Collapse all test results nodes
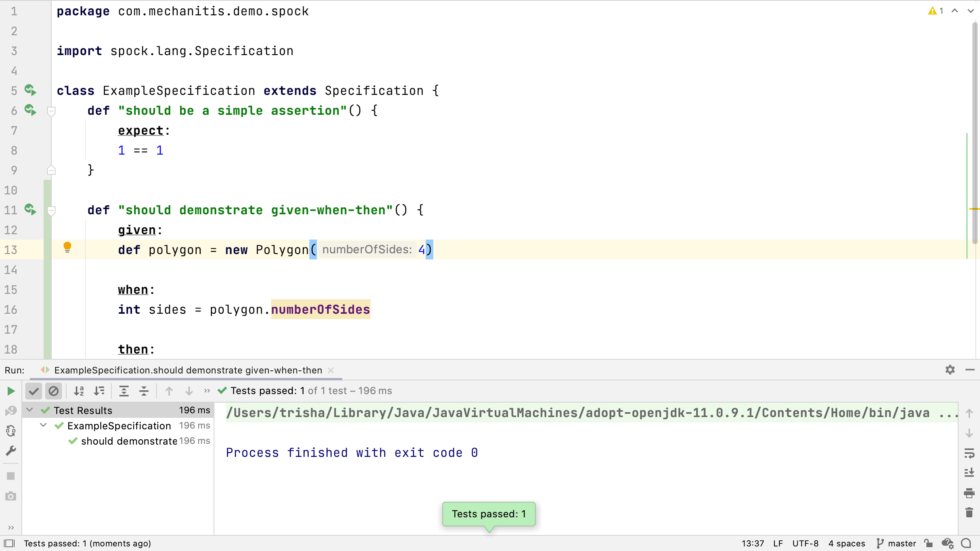Screen dimensions: 980x551 coord(144,391)
